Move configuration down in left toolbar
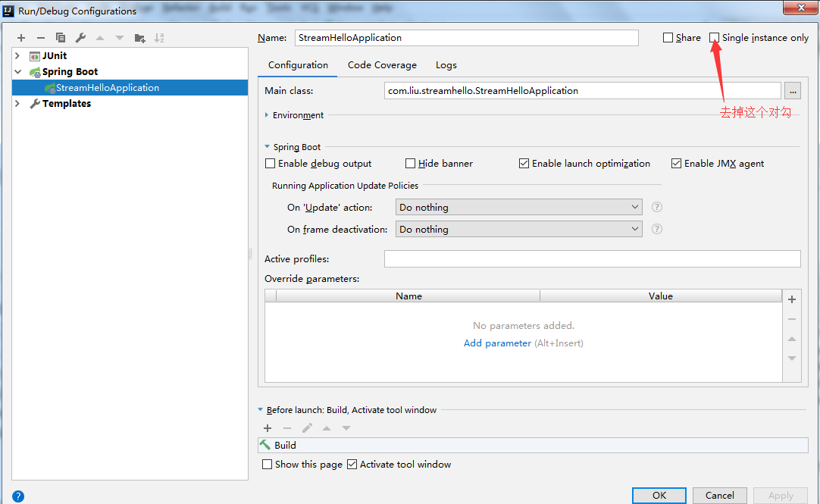The image size is (820, 504). 120,38
